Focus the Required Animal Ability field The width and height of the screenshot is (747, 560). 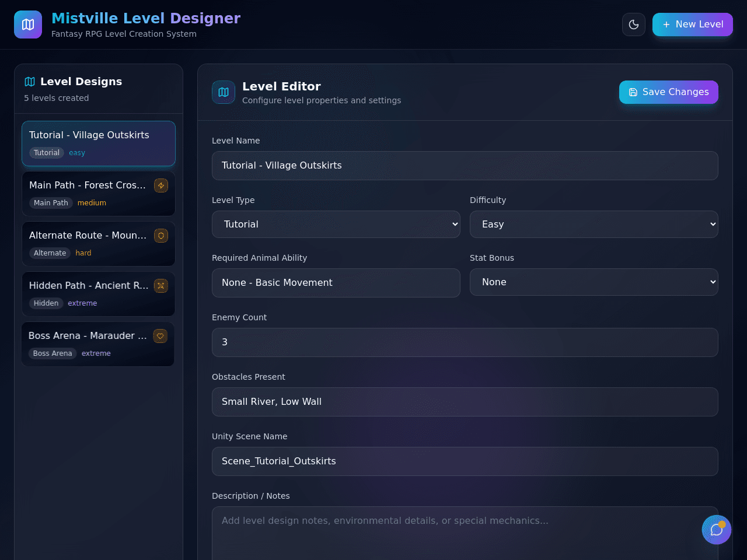[x=336, y=283]
